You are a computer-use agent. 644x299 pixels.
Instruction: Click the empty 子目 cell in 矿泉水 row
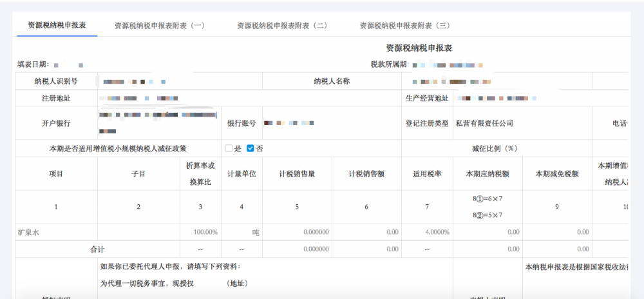pyautogui.click(x=138, y=232)
